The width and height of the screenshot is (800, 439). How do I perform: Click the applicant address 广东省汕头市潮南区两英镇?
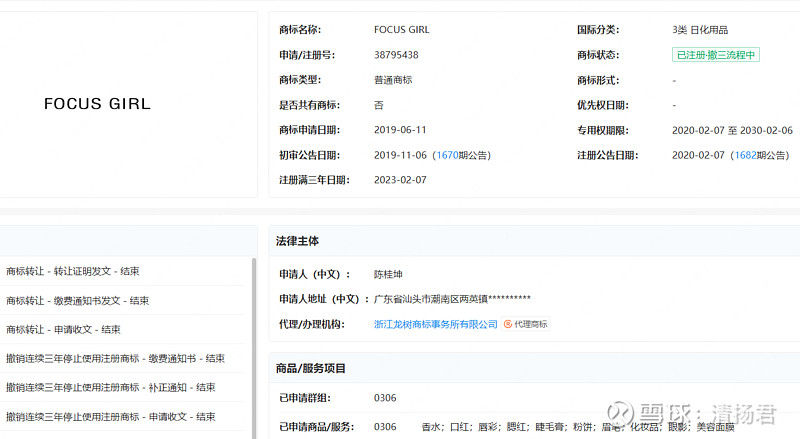pyautogui.click(x=452, y=299)
